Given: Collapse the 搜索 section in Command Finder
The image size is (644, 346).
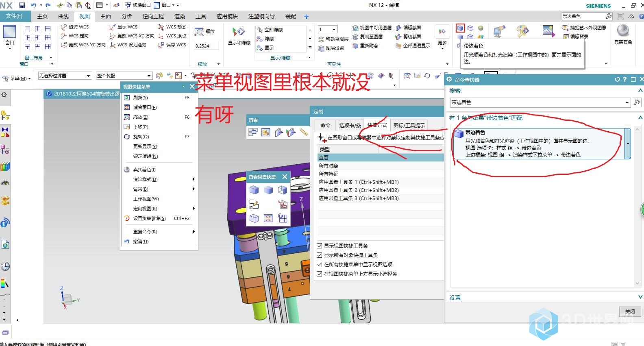Looking at the screenshot, I should click(x=640, y=91).
